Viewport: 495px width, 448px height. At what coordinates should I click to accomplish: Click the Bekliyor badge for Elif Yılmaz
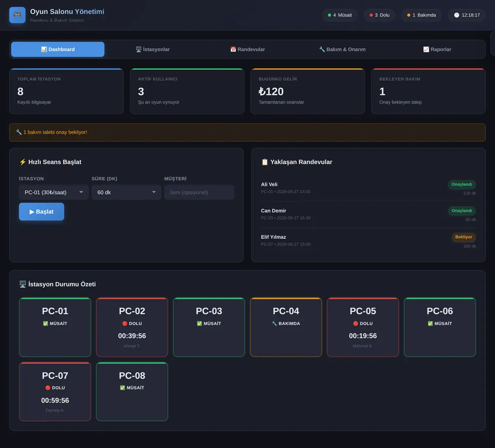coord(464,237)
